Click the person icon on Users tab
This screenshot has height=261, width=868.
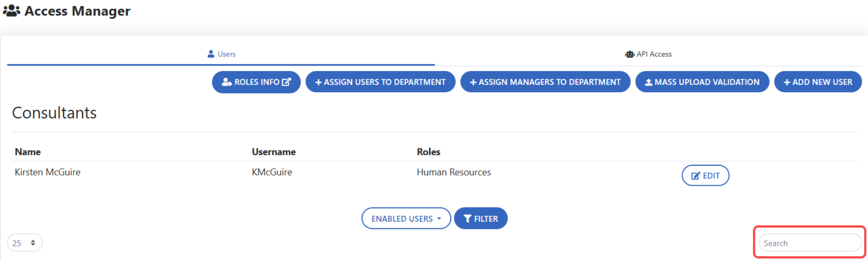(x=211, y=54)
